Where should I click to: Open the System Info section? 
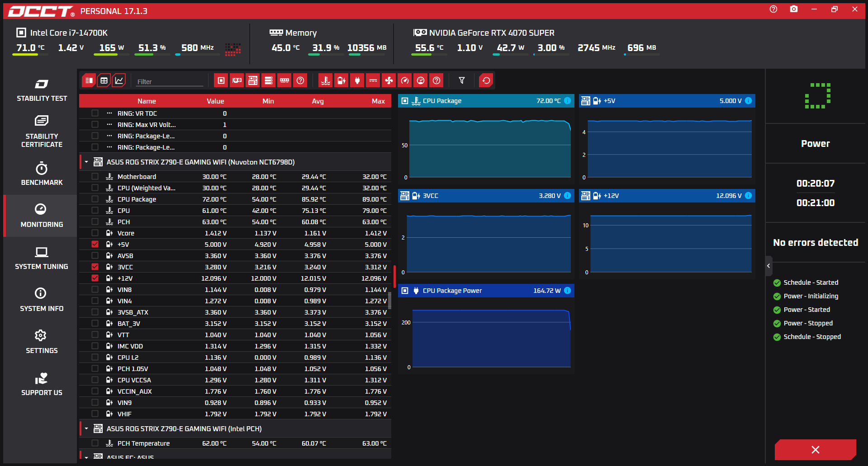[42, 300]
